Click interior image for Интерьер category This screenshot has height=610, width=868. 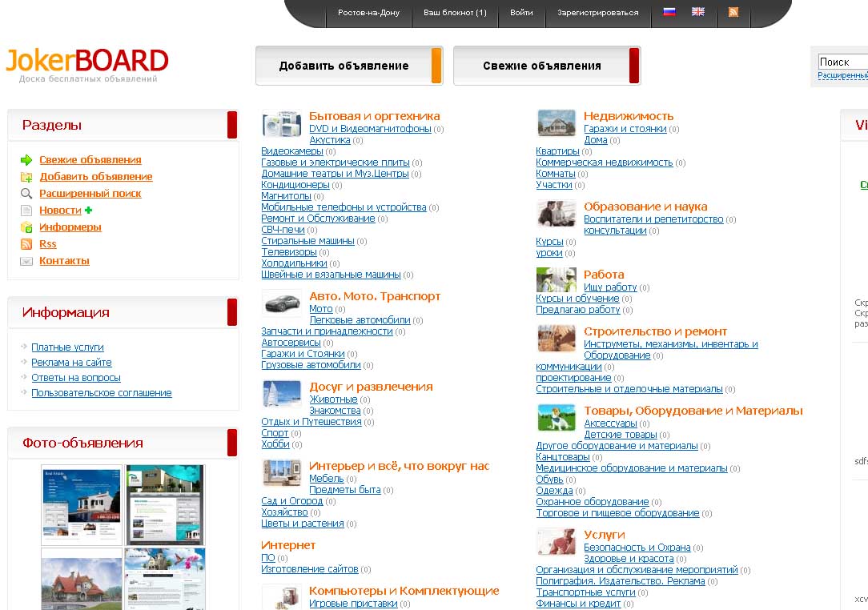coord(282,473)
